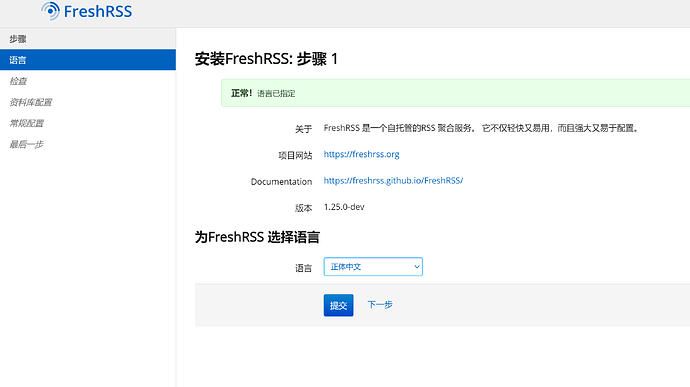The image size is (690, 387).
Task: Open the FreshRSS title link in header
Action: coord(98,11)
